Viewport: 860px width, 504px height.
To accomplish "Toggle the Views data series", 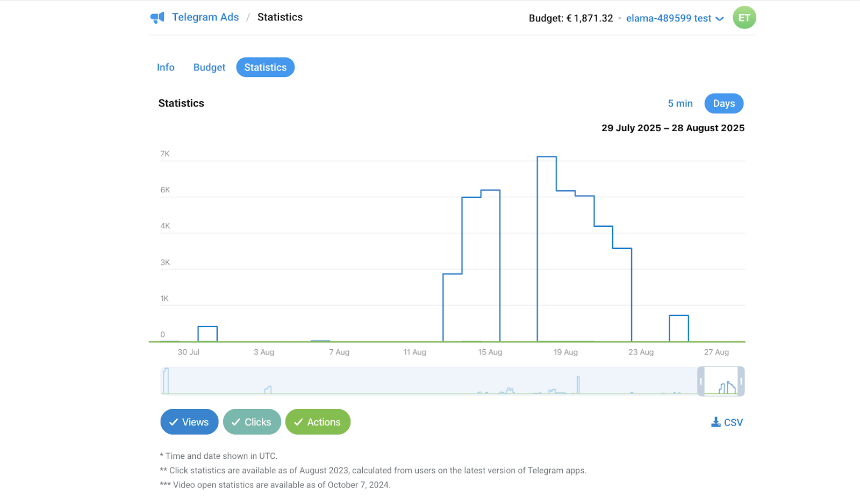I will (189, 422).
